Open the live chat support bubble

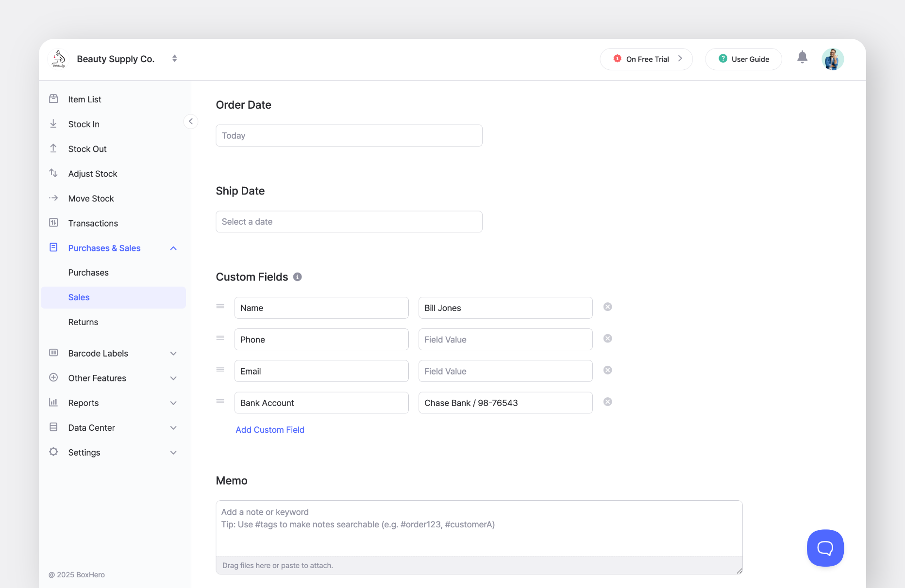[x=825, y=548]
